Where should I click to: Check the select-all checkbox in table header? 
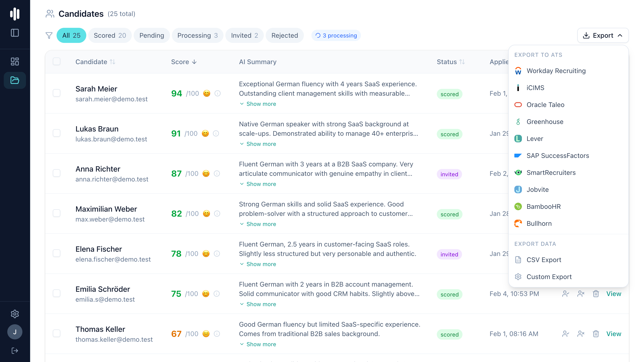click(x=57, y=61)
